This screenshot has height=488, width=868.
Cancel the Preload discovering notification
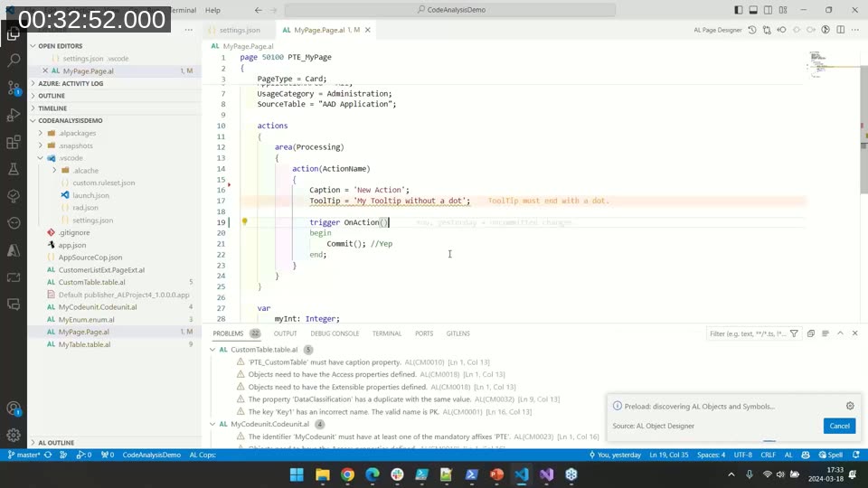click(839, 426)
